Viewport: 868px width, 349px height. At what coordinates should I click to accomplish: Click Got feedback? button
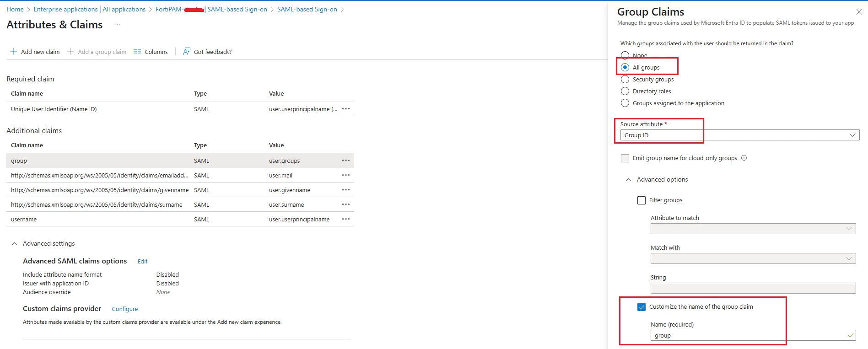click(x=207, y=52)
